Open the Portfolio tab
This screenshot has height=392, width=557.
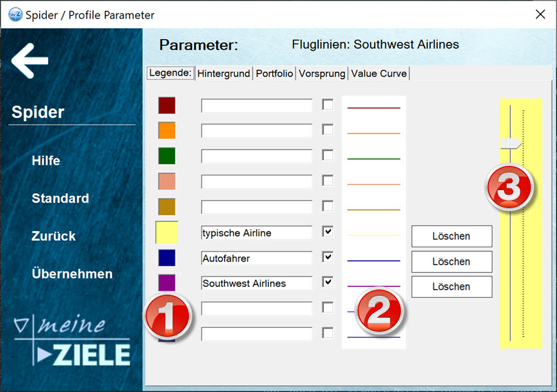[x=274, y=73]
